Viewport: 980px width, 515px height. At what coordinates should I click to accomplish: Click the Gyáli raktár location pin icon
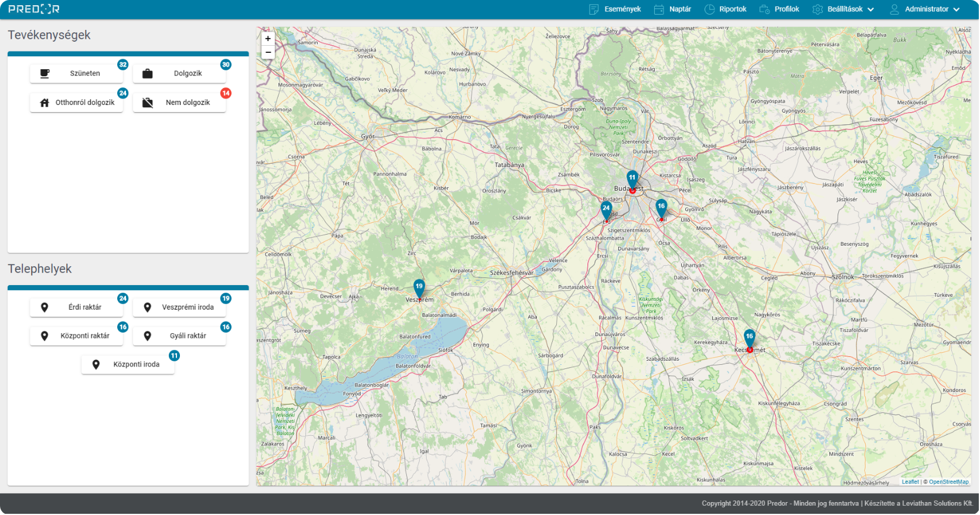coord(148,336)
